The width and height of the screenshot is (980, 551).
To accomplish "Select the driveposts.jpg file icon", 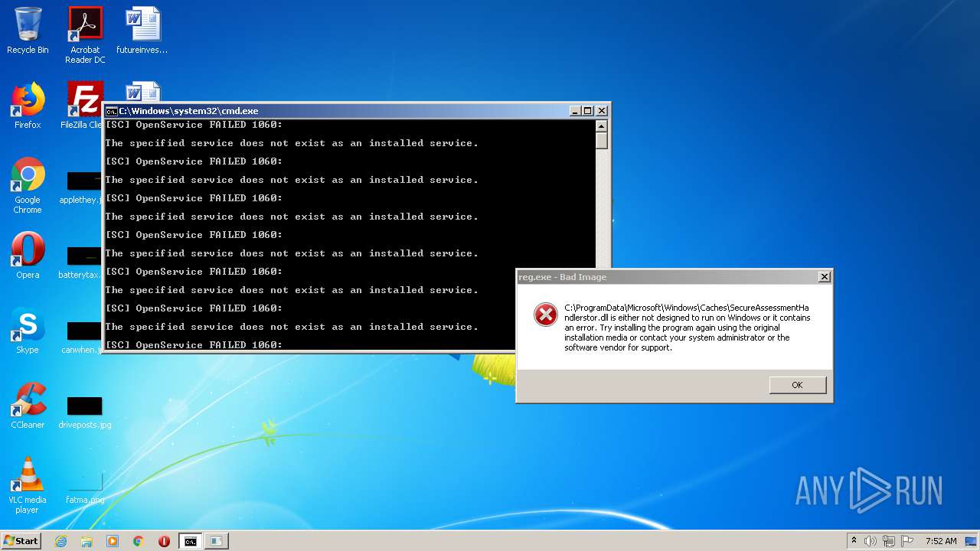I will tap(84, 413).
